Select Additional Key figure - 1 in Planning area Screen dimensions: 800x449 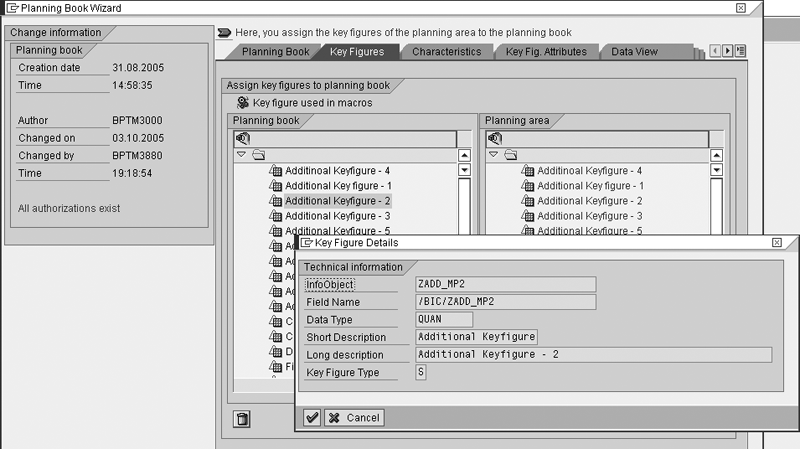tap(589, 186)
